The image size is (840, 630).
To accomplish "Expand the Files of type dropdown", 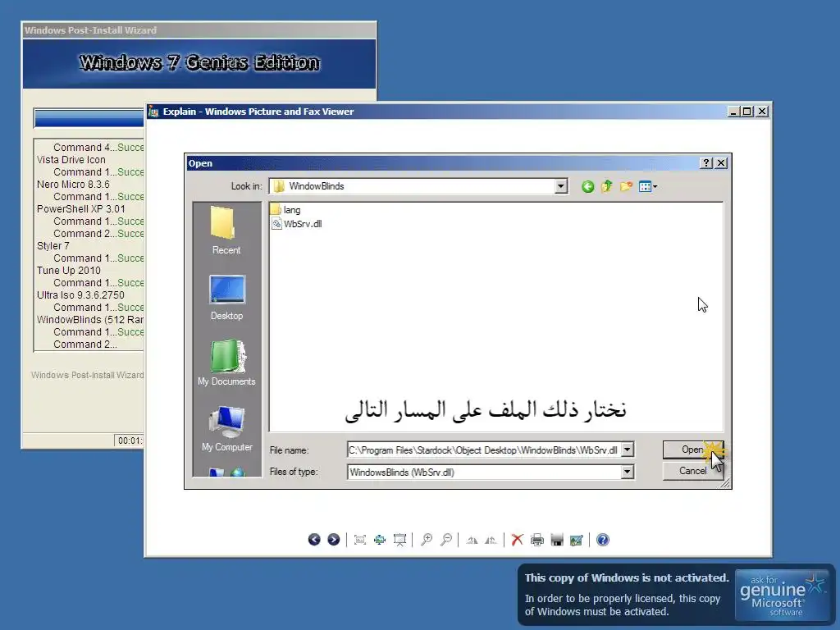I will [628, 472].
